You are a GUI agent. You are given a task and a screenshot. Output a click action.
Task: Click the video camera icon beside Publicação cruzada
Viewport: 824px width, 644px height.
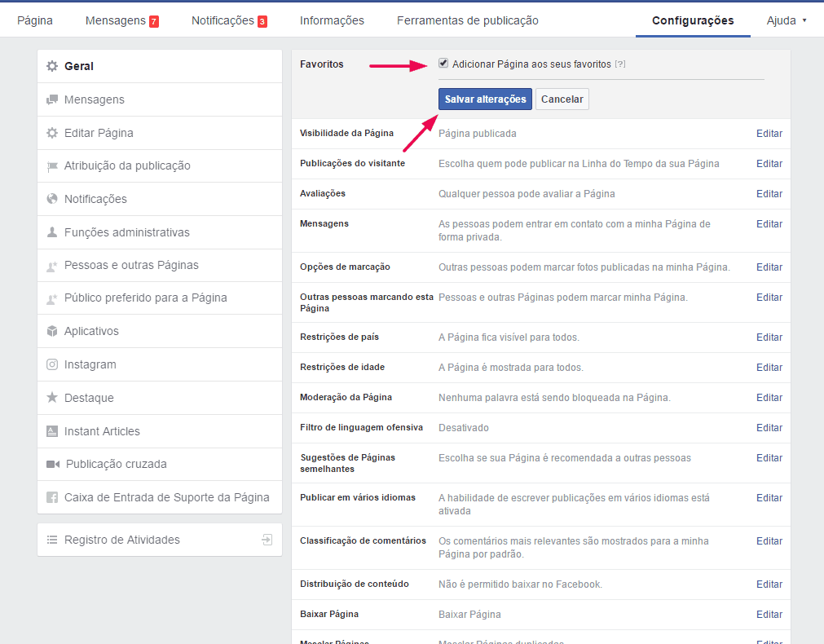[53, 464]
